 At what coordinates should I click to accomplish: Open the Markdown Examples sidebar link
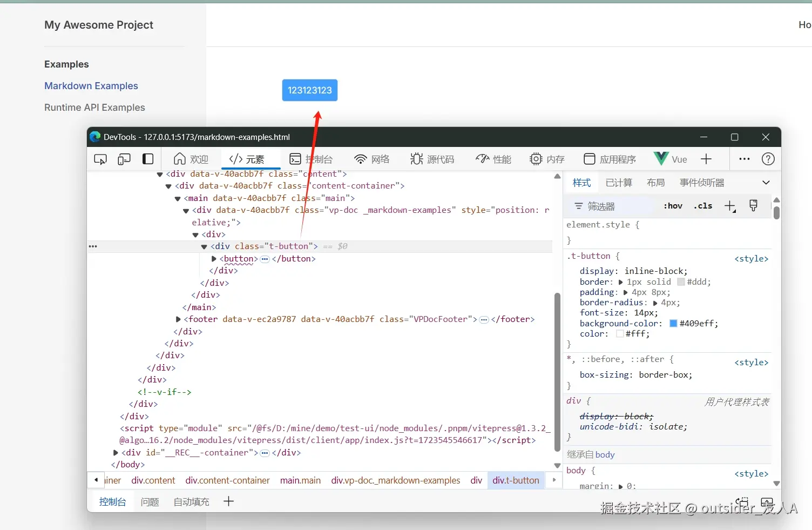[x=91, y=86]
